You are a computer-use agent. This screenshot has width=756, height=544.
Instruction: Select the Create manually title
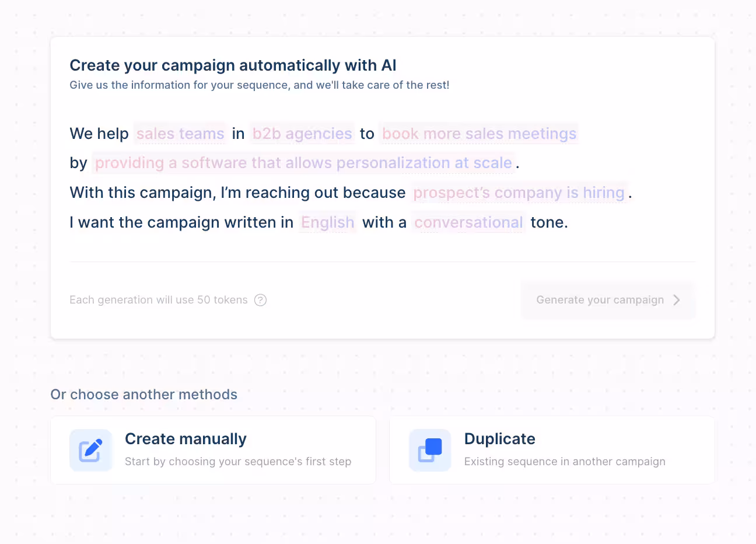point(185,439)
